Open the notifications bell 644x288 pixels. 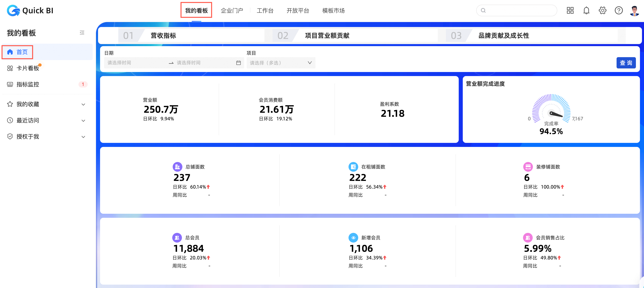click(x=586, y=11)
